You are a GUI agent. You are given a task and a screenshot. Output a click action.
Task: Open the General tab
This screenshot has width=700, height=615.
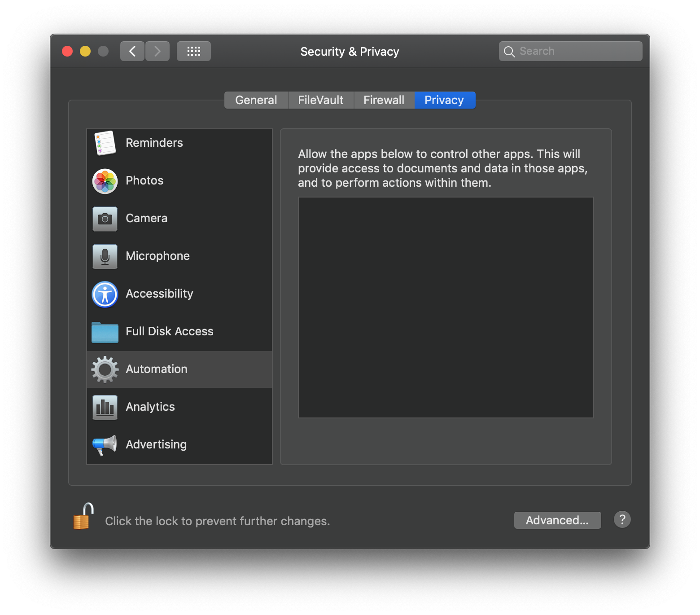(256, 100)
